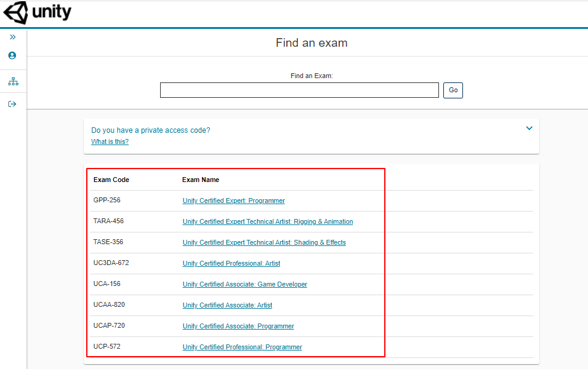Viewport: 588px width, 369px height.
Task: Expand the private access code chevron
Action: (x=529, y=129)
